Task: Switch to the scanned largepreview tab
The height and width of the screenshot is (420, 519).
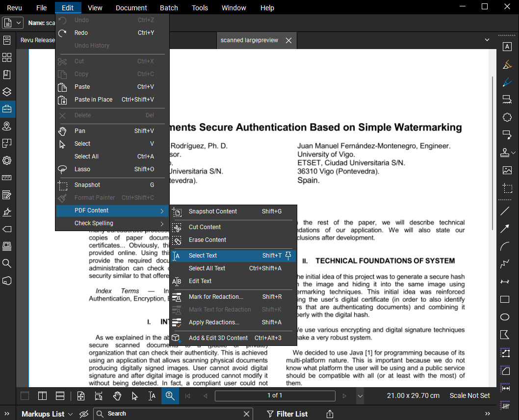Action: (x=249, y=40)
